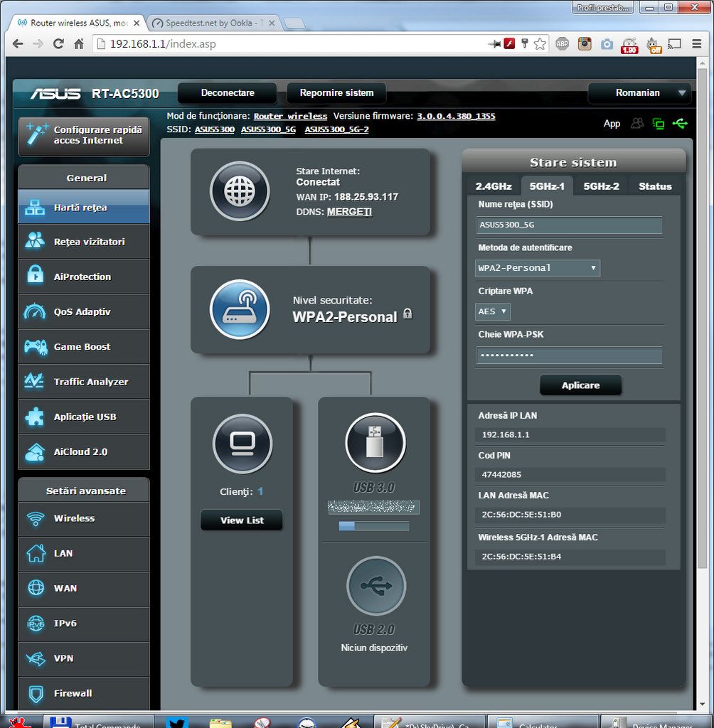This screenshot has width=714, height=728.
Task: Click the Nume rețea SSID input field
Action: (569, 225)
